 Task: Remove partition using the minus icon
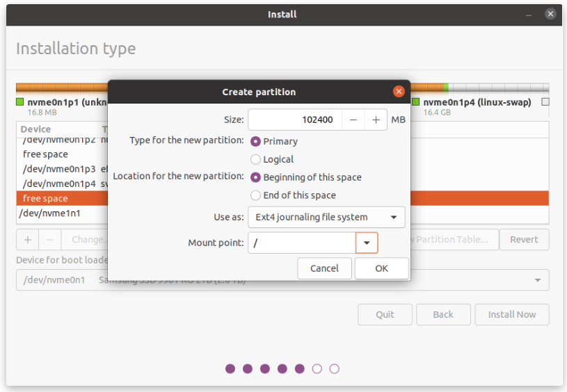[49, 240]
